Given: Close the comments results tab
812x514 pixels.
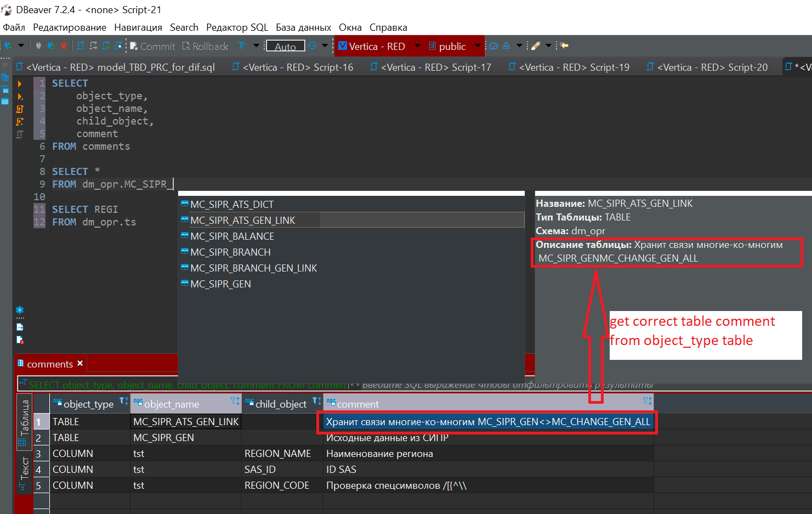Looking at the screenshot, I should coord(80,363).
